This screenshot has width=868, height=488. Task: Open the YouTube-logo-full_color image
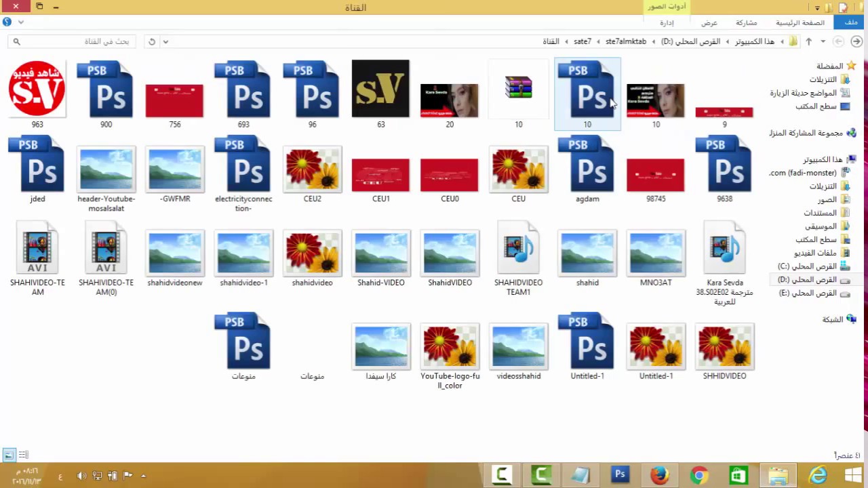pos(450,356)
